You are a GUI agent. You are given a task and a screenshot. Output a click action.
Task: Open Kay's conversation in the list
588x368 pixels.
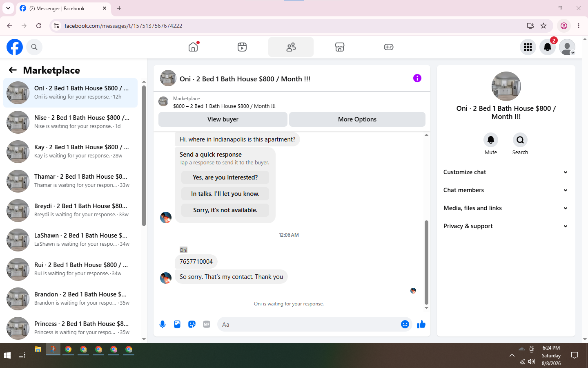[x=70, y=152]
